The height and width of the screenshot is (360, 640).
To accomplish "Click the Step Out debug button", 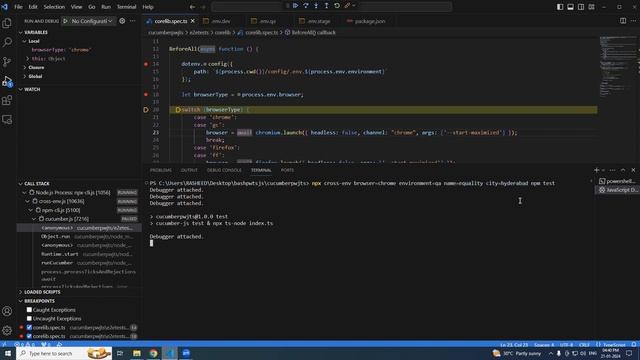I will (326, 6).
